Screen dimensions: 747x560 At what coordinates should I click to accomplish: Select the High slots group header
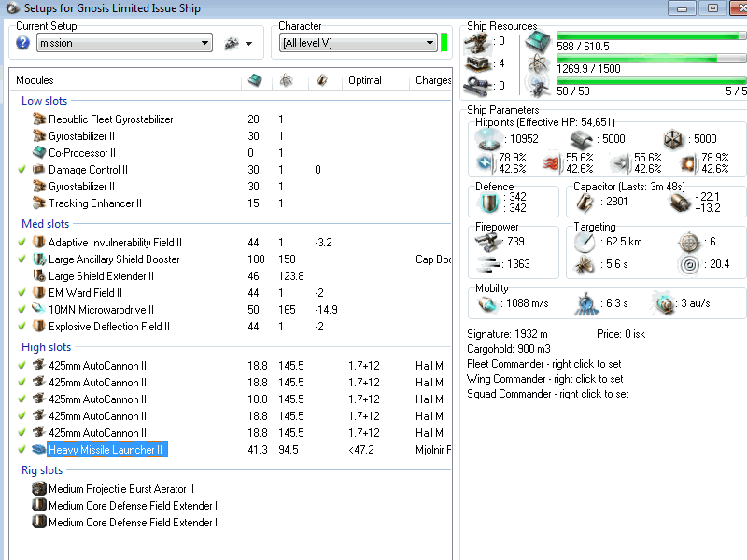pos(46,347)
